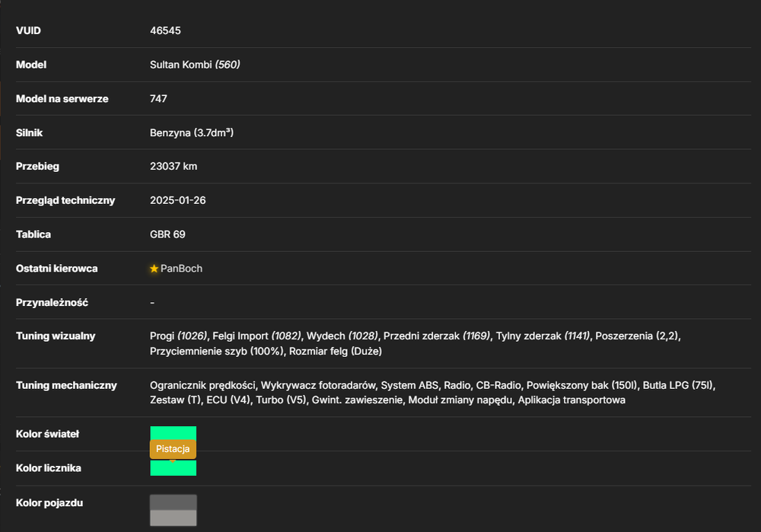Image resolution: width=761 pixels, height=532 pixels.
Task: Click the server model value 747
Action: click(158, 98)
